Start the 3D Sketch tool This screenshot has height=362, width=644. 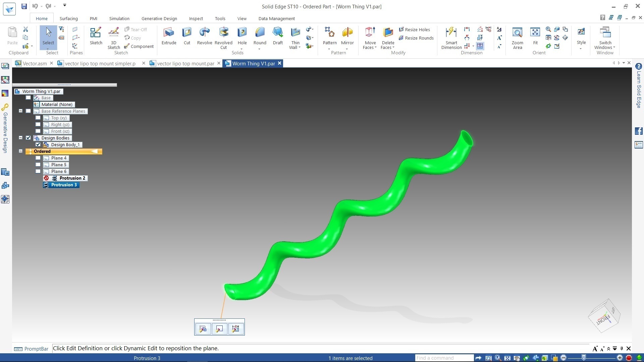pyautogui.click(x=114, y=38)
